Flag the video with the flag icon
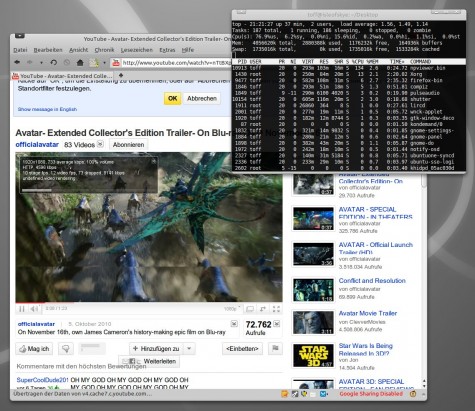Viewport: 475px width, 411px height. click(x=275, y=348)
